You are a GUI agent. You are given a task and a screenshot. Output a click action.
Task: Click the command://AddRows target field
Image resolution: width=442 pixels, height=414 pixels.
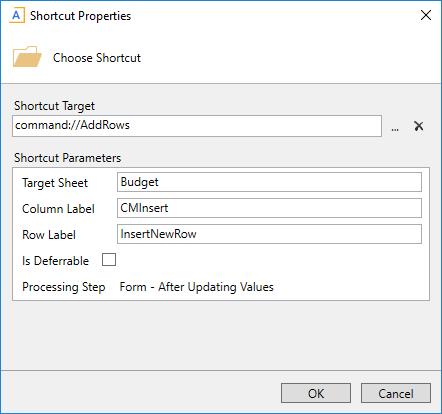(197, 126)
